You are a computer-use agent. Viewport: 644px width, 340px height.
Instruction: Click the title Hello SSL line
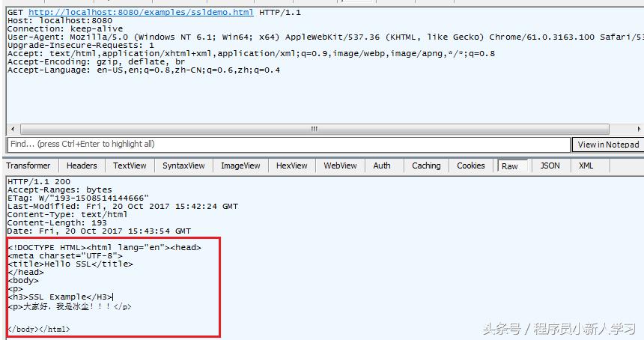coord(70,264)
